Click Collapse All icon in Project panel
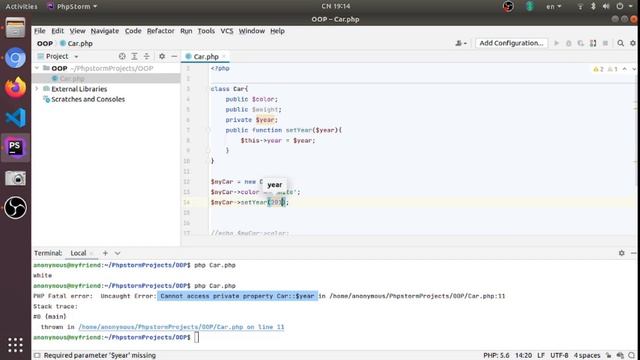 pyautogui.click(x=147, y=56)
